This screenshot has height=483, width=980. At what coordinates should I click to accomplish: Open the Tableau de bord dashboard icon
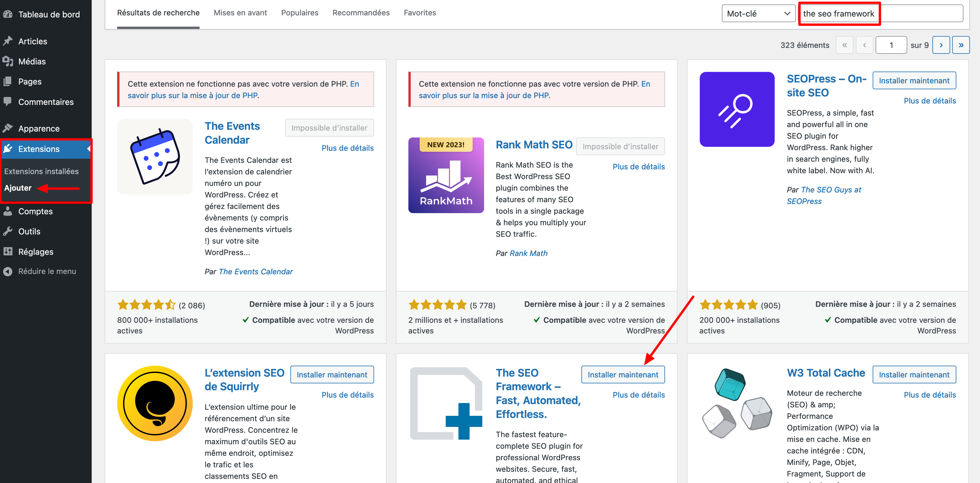[8, 14]
